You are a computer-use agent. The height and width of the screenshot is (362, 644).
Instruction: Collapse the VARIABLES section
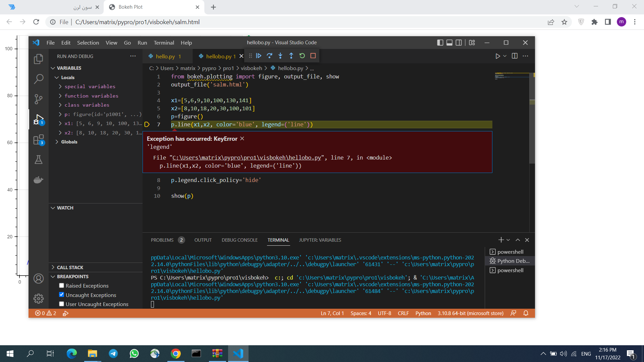click(53, 68)
